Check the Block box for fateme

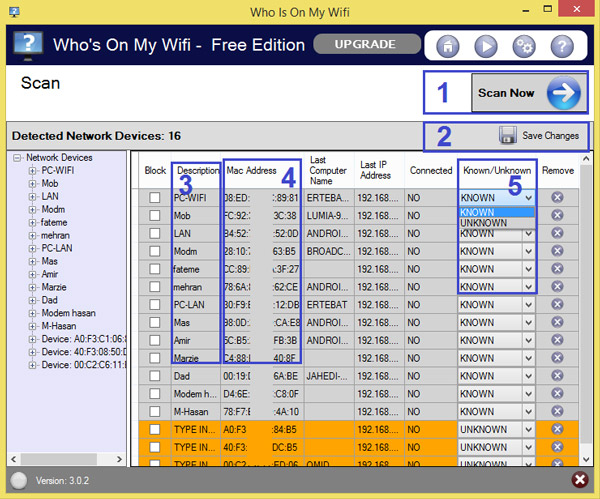tap(155, 269)
